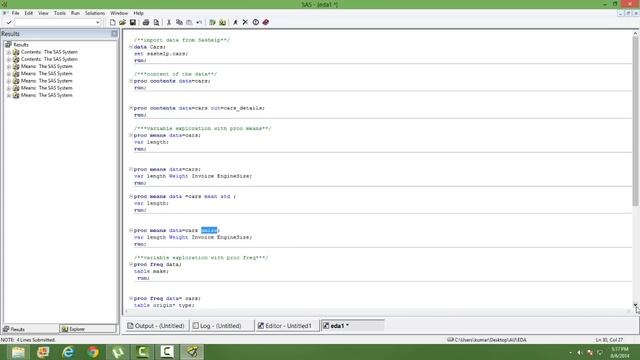Open the command box dropdown arrow
The image size is (640, 360).
(x=98, y=22)
